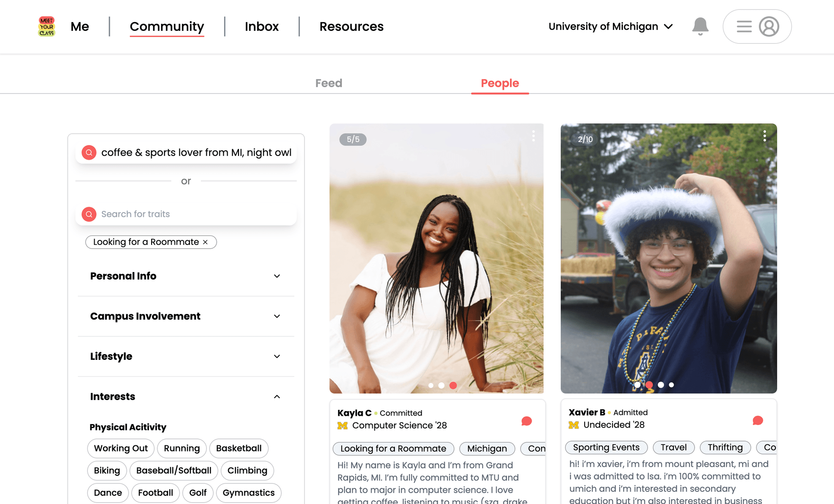834x504 pixels.
Task: Open the three-dot menu on Kayla's card
Action: coord(533,136)
